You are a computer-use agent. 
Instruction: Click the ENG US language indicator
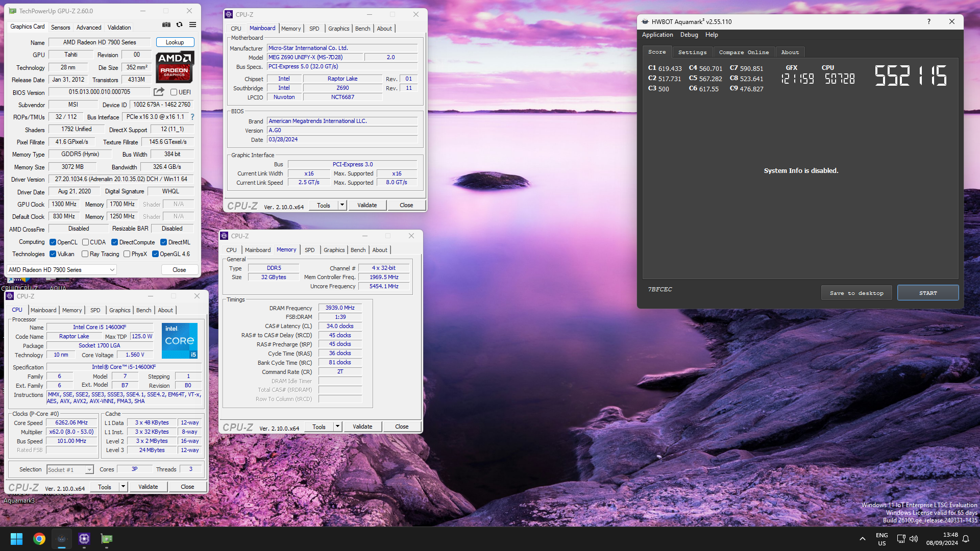[882, 539]
